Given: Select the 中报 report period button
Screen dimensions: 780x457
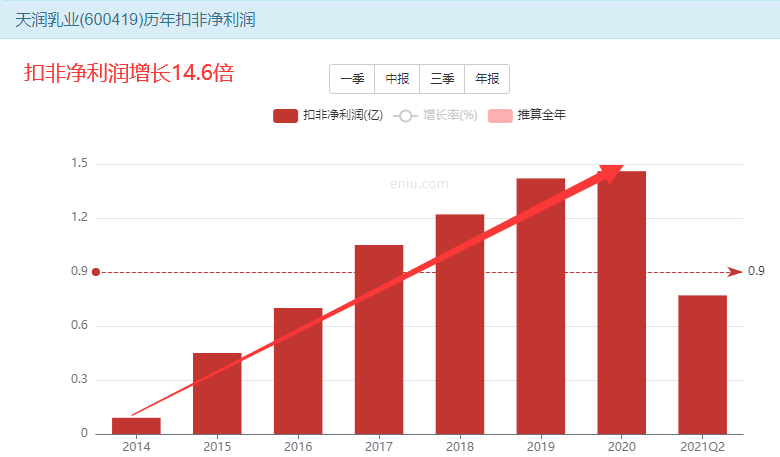Looking at the screenshot, I should pos(397,79).
